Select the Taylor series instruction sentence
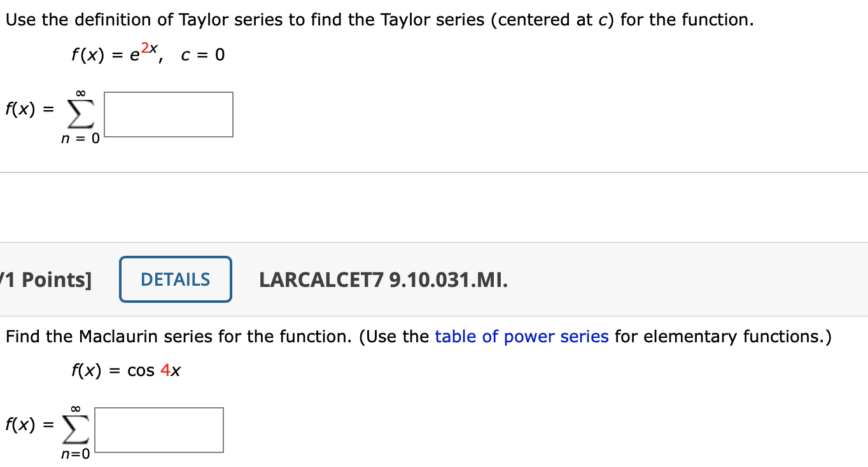The height and width of the screenshot is (467, 868). (379, 19)
